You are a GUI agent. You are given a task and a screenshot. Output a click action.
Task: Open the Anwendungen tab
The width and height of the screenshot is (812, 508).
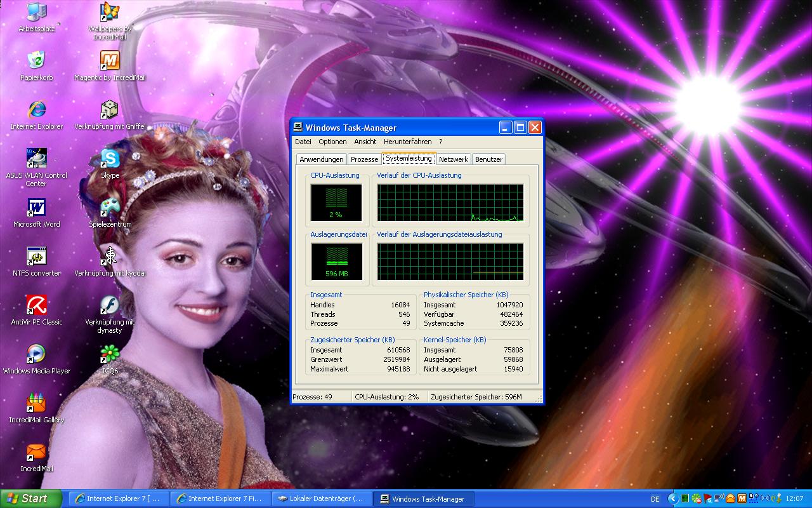coord(322,159)
